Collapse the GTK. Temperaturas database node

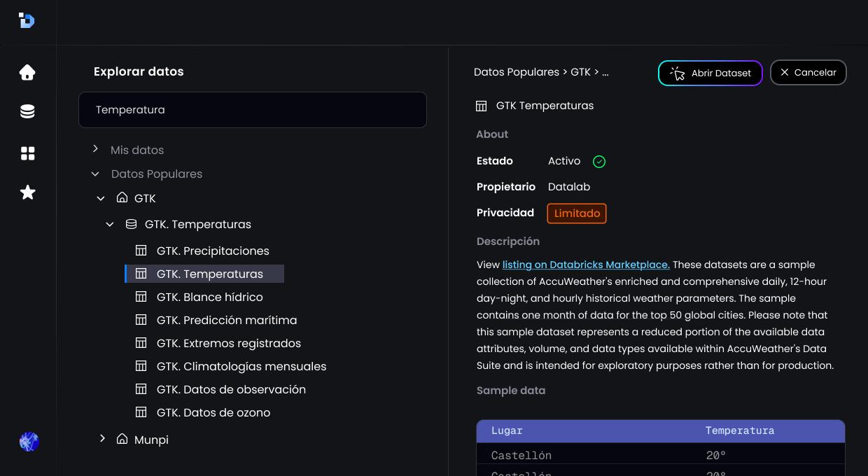click(110, 224)
